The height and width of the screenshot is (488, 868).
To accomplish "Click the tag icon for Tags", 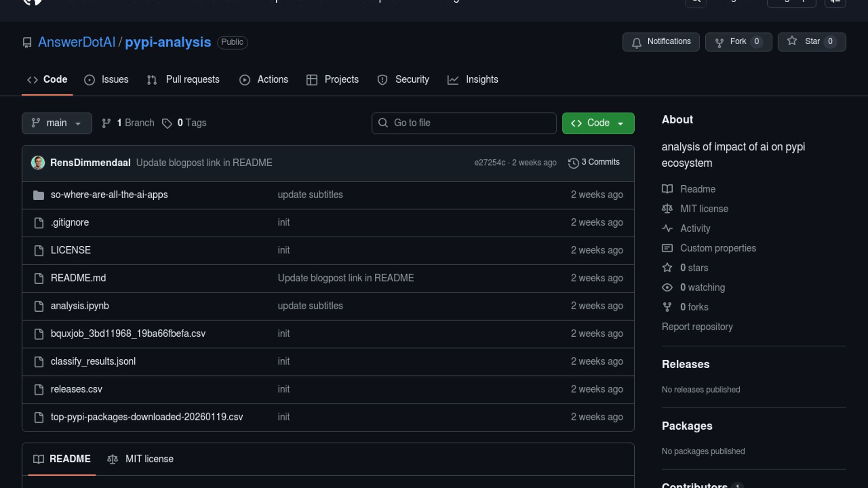I will [x=167, y=123].
